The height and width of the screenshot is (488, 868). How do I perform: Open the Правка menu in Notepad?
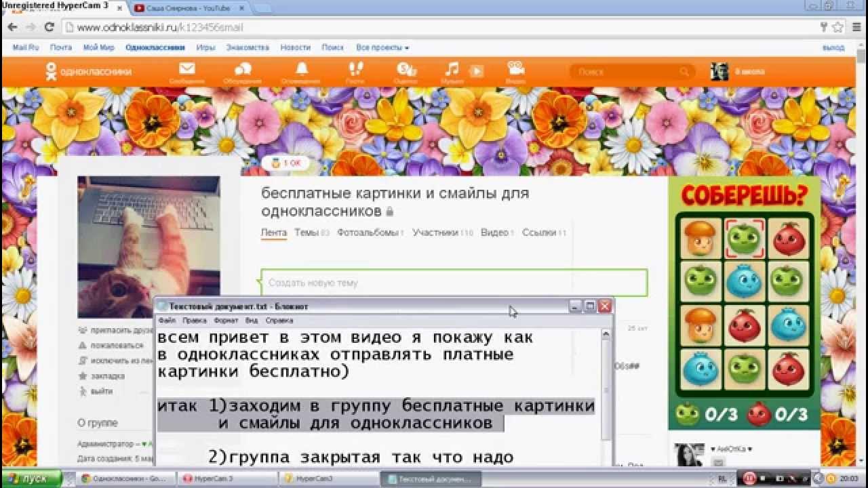click(x=195, y=320)
